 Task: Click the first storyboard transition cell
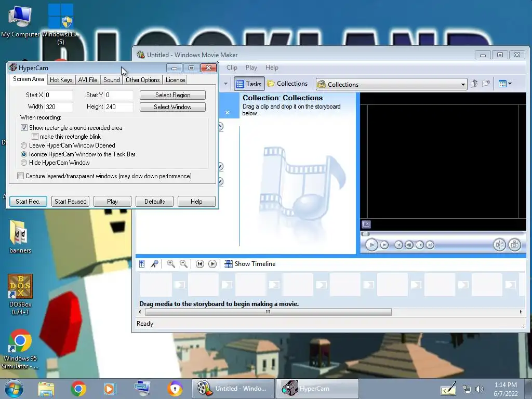point(180,285)
